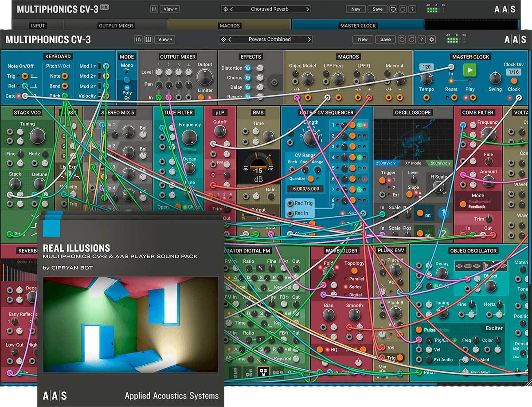Click the New button
532x407 pixels.
(363, 40)
